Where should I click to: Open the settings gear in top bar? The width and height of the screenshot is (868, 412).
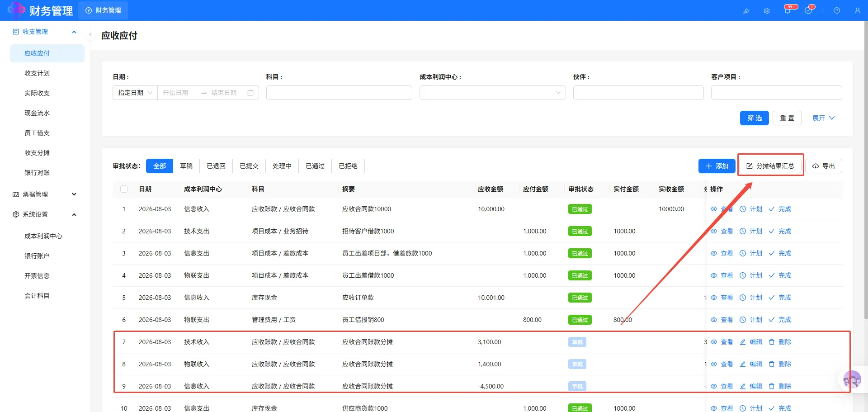(x=767, y=11)
